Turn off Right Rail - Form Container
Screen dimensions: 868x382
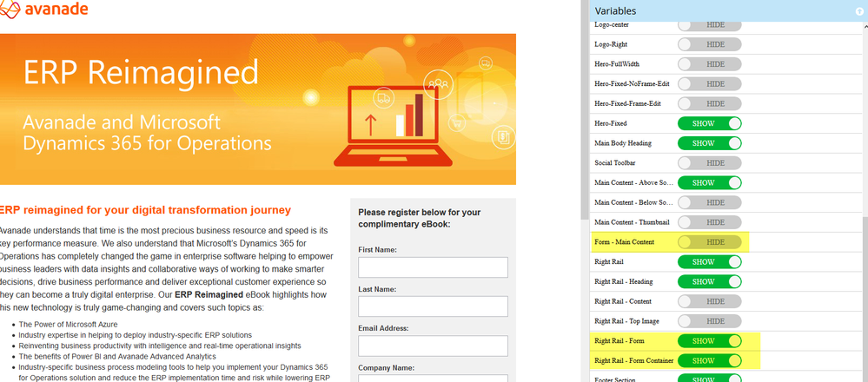point(709,360)
